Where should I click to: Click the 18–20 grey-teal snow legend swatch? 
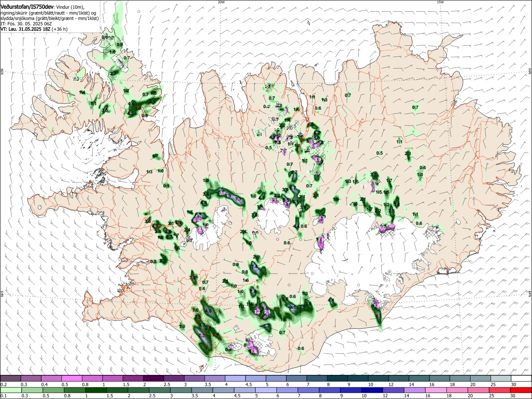459,378
